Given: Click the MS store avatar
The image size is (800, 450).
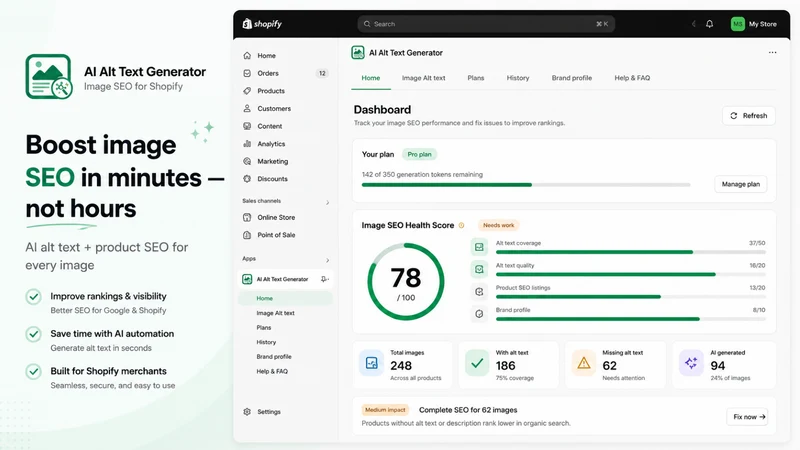Looking at the screenshot, I should tap(737, 24).
